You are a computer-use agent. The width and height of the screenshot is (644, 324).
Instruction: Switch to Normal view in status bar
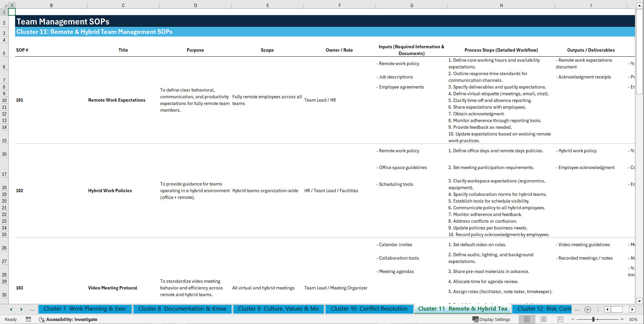click(527, 319)
